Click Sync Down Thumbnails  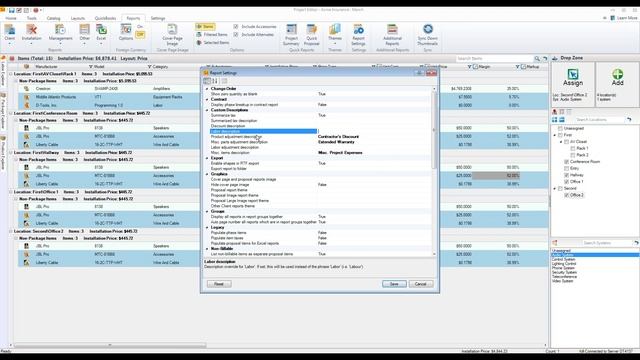427,35
